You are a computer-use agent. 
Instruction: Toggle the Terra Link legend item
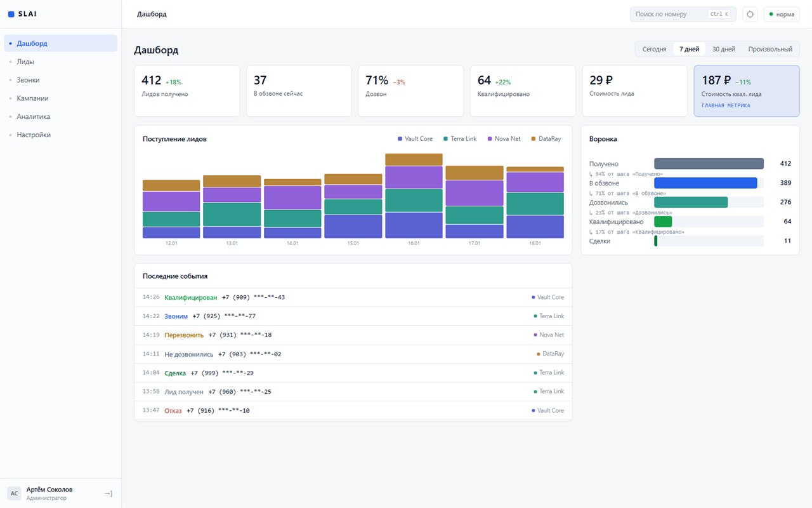click(460, 138)
